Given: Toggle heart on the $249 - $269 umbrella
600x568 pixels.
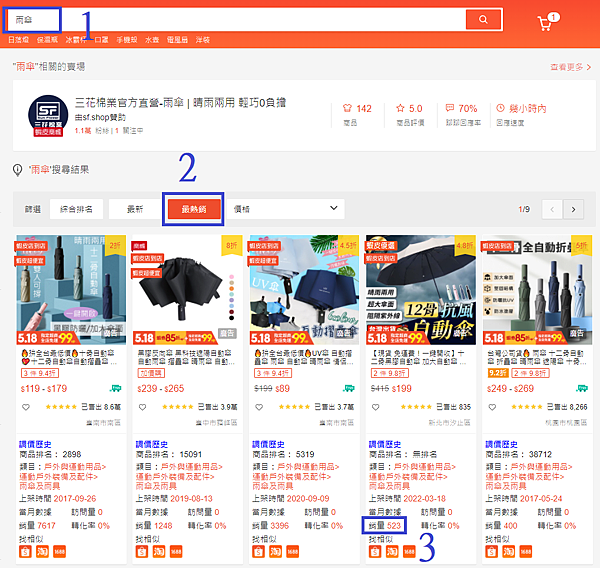Looking at the screenshot, I should [492, 407].
